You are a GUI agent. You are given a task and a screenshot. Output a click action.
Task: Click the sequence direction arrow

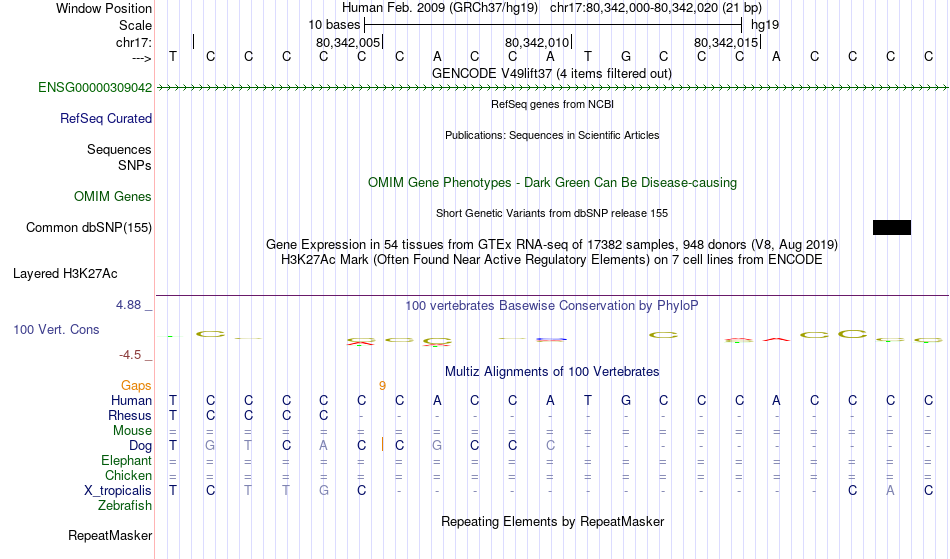142,58
